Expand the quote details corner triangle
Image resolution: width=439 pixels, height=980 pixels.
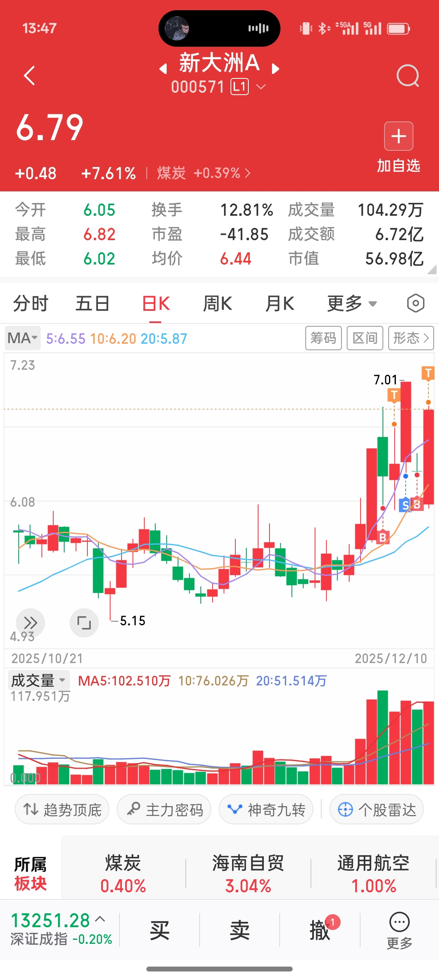(x=432, y=269)
